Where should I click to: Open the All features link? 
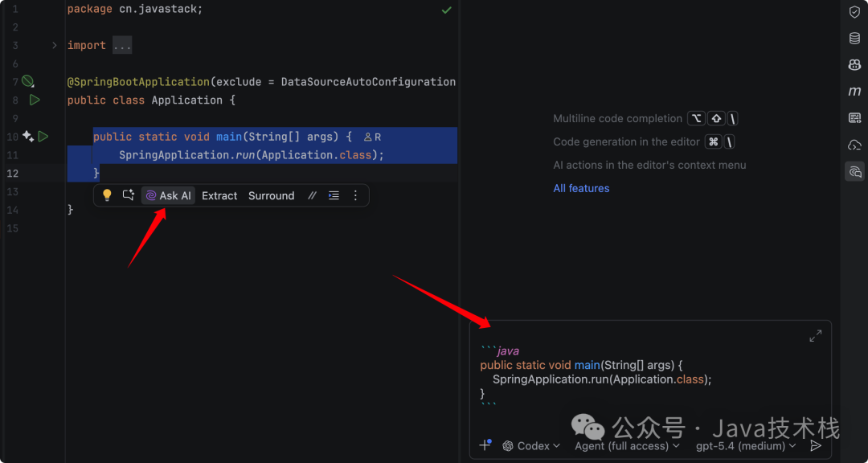(581, 188)
